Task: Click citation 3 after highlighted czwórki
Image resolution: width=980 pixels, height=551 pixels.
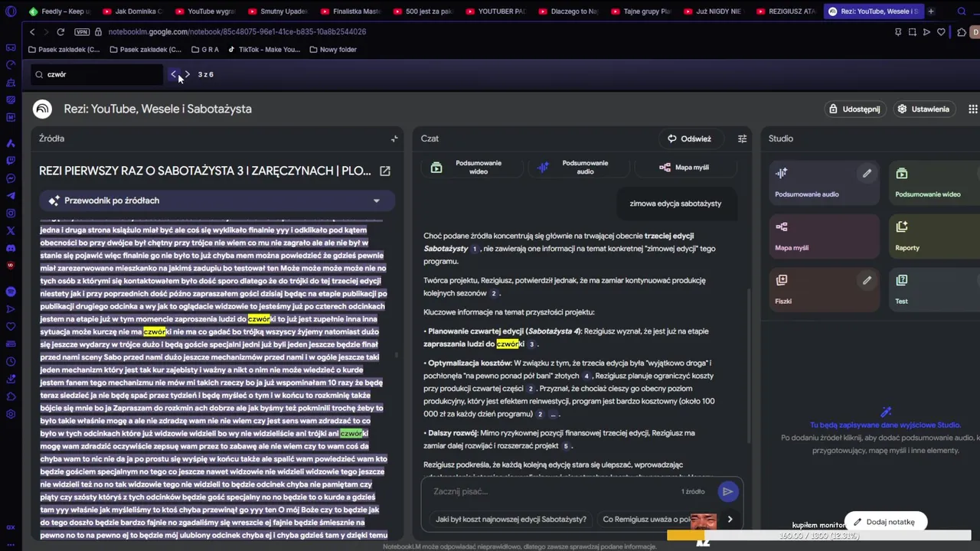Action: point(532,344)
